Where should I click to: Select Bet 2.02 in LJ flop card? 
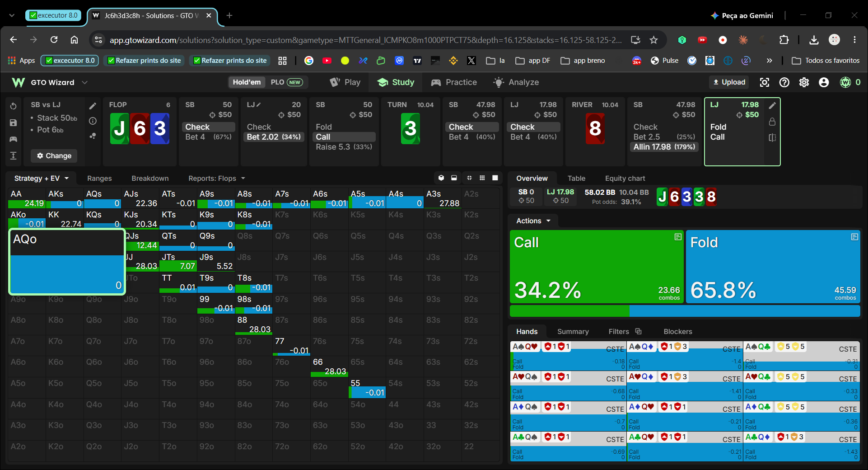(274, 137)
